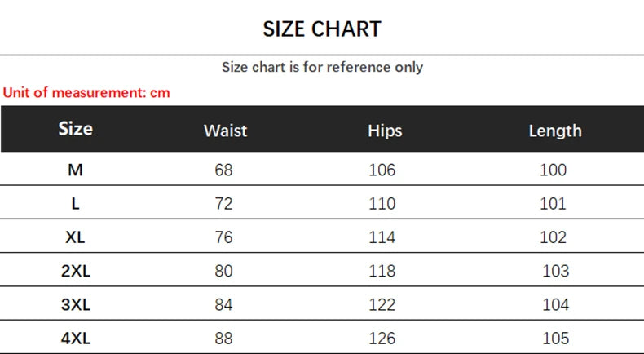Click the red 'Unit of measurement: cm' text

click(x=86, y=92)
